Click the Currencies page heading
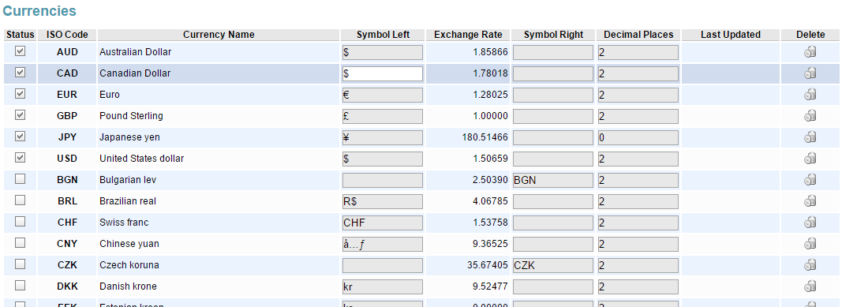Viewport: 868px width, 307px height. tap(40, 11)
